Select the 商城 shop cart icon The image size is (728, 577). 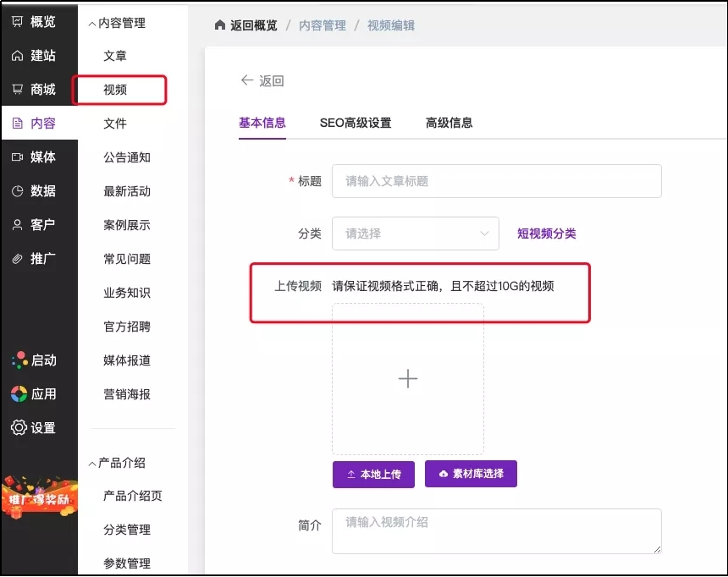(x=18, y=89)
